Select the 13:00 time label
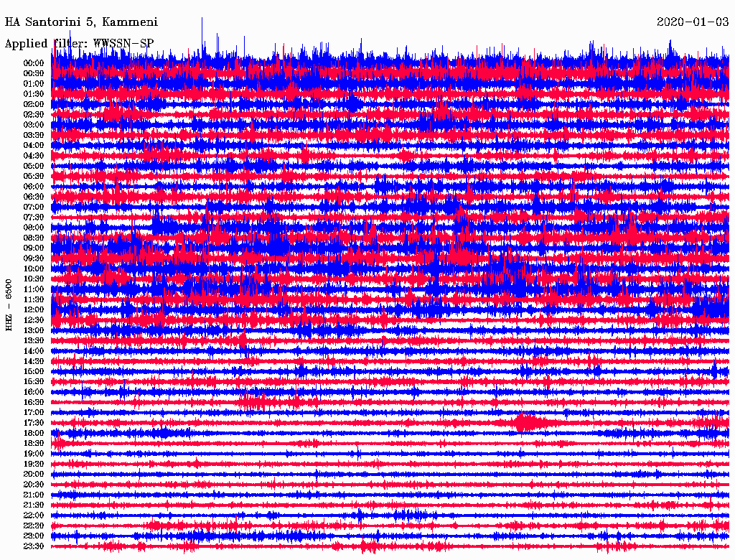The height and width of the screenshot is (560, 735). point(34,331)
